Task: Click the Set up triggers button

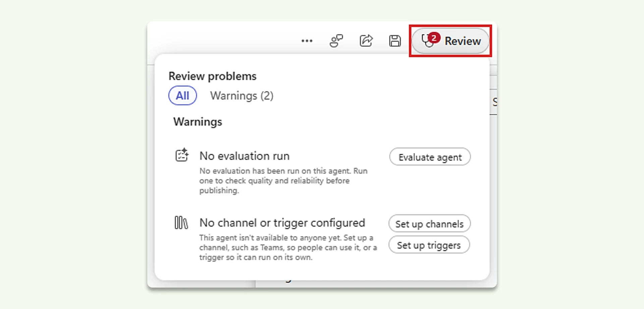Action: click(x=429, y=245)
